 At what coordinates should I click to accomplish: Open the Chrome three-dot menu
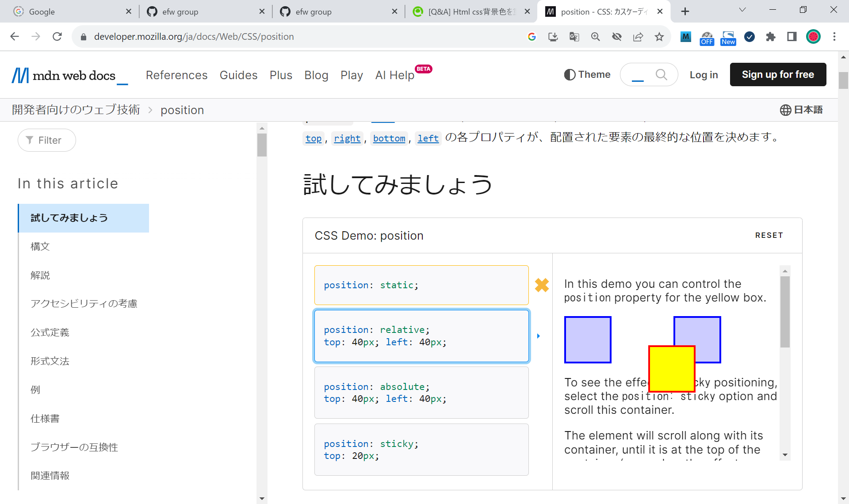click(834, 37)
